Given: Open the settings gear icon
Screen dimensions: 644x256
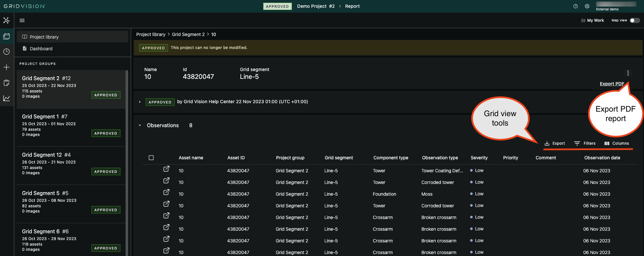Looking at the screenshot, I should point(587,6).
